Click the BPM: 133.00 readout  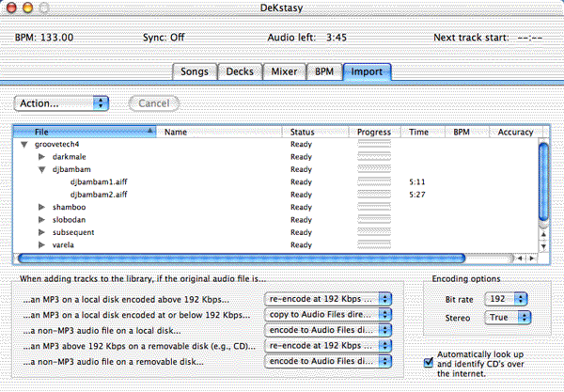tap(44, 38)
